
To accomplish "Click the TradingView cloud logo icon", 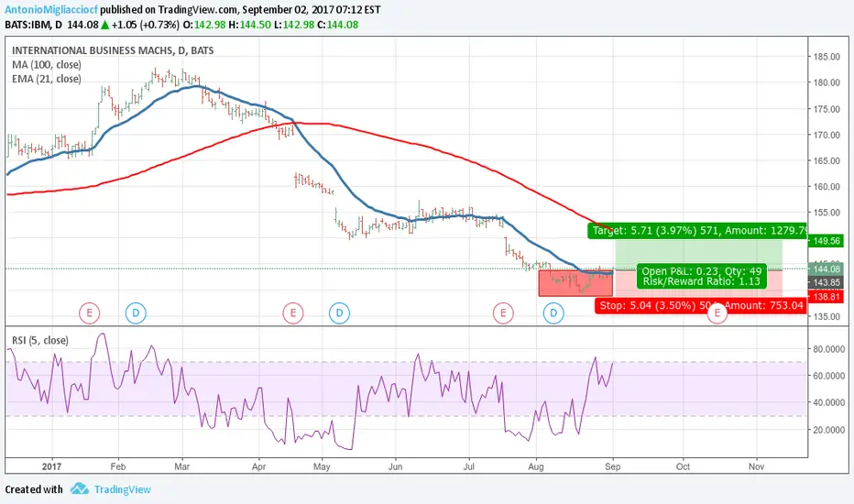I will [80, 488].
